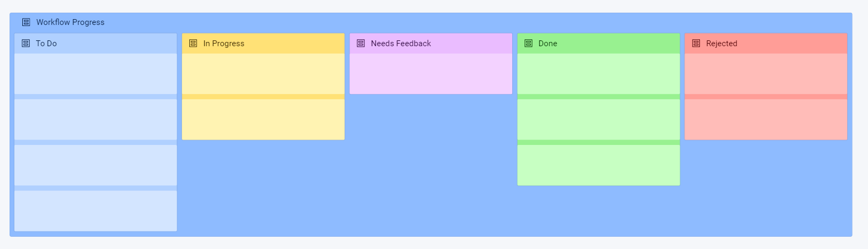Select the third green Done card

click(598, 165)
